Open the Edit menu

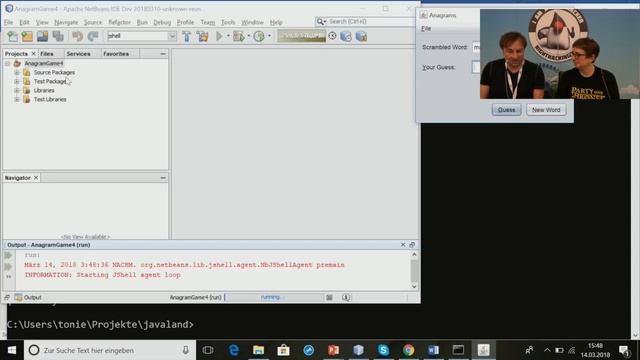coord(24,22)
